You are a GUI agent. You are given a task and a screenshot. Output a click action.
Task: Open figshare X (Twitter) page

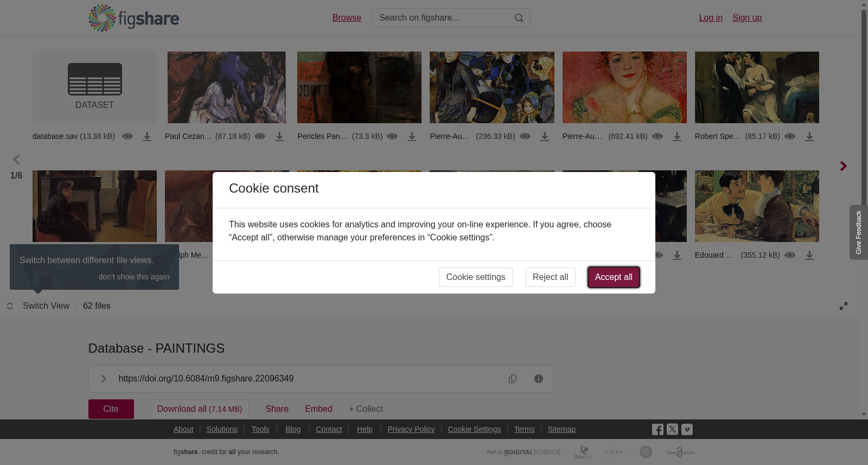pos(672,430)
